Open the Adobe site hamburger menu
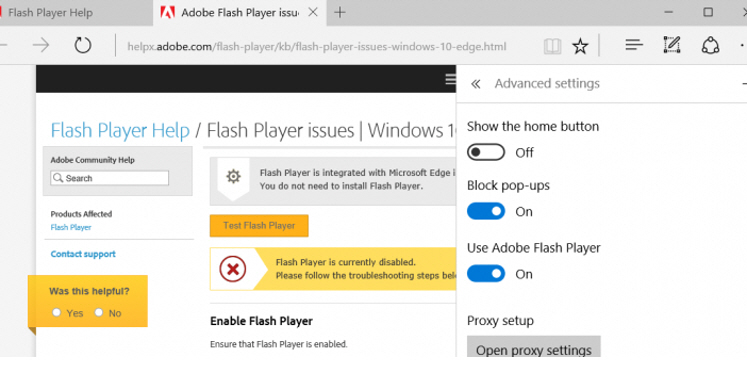The width and height of the screenshot is (747, 369). pyautogui.click(x=450, y=79)
